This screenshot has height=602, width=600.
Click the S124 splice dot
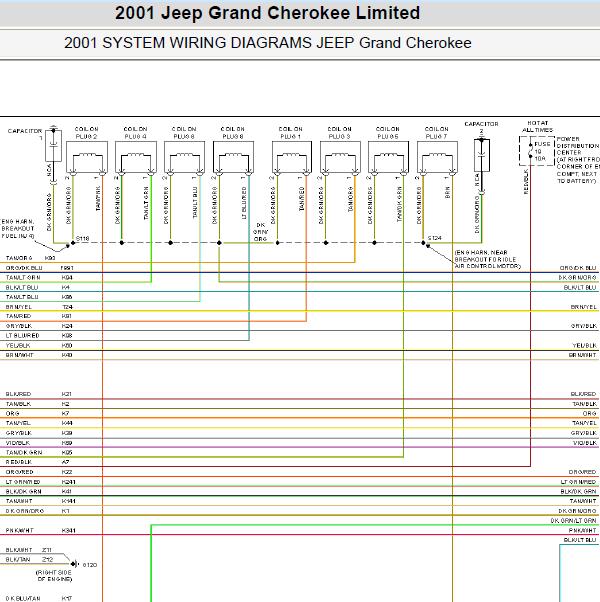coord(423,243)
